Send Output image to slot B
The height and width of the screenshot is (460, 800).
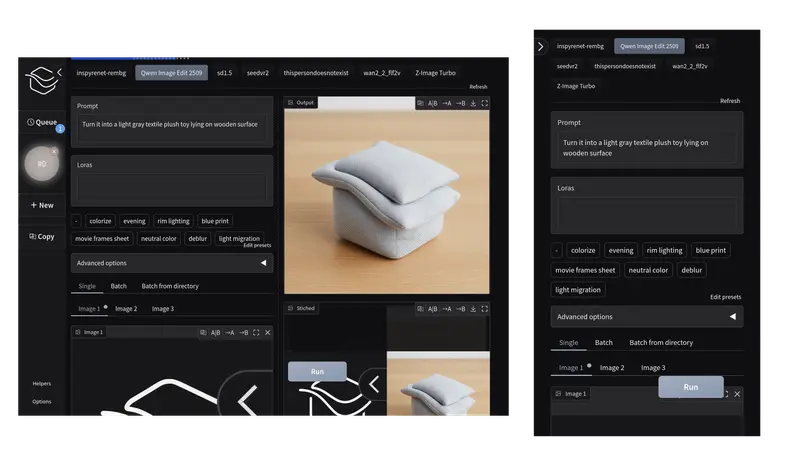coord(461,103)
